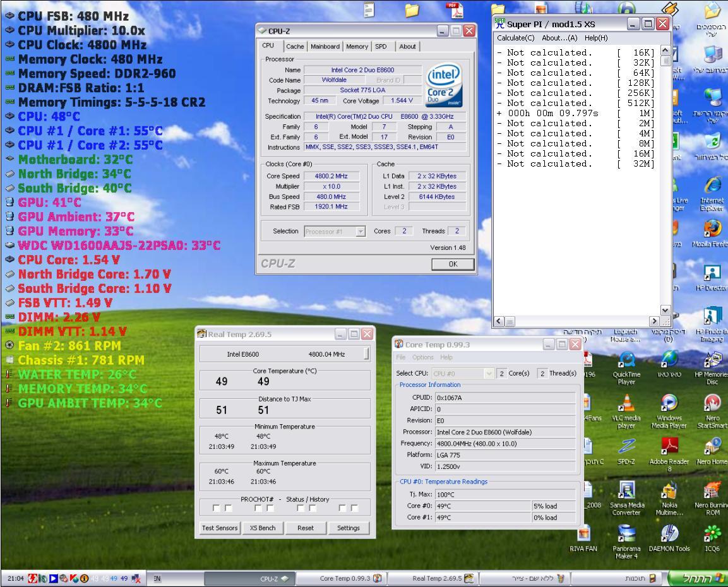Open Internet Explorer desktop icon
The image size is (728, 587).
712,194
